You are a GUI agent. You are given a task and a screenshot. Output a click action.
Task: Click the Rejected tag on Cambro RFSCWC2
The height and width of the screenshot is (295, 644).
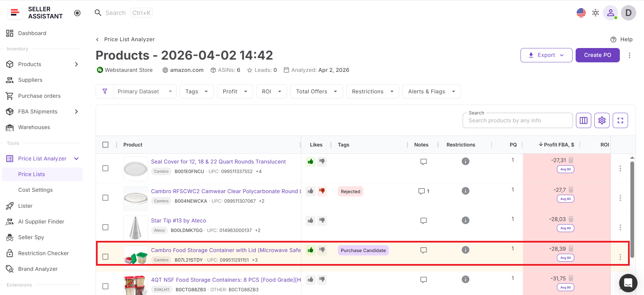[x=350, y=191]
